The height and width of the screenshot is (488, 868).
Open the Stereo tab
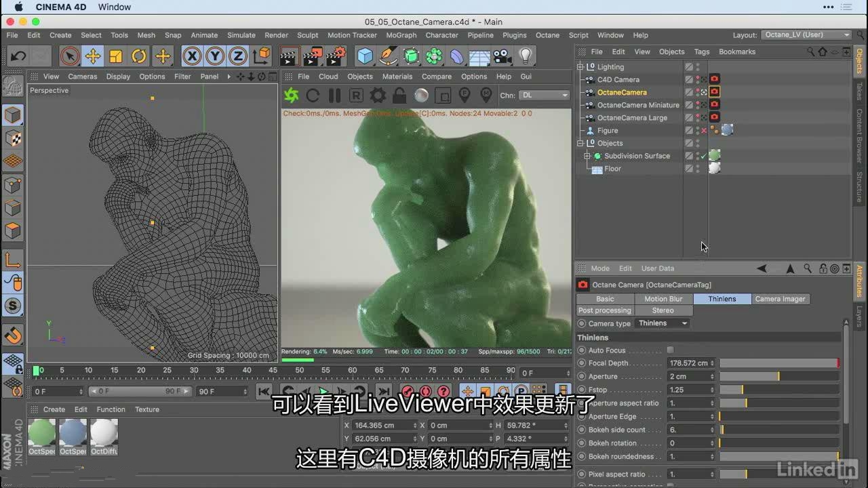click(663, 310)
